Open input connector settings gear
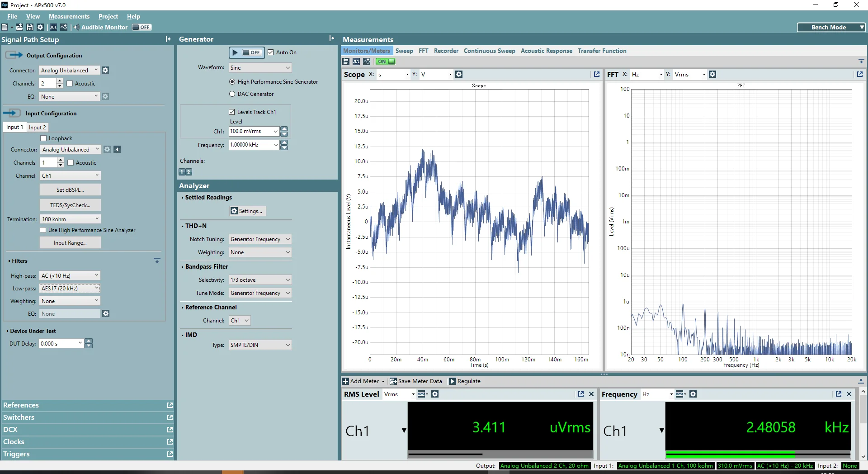868x474 pixels. tap(107, 149)
